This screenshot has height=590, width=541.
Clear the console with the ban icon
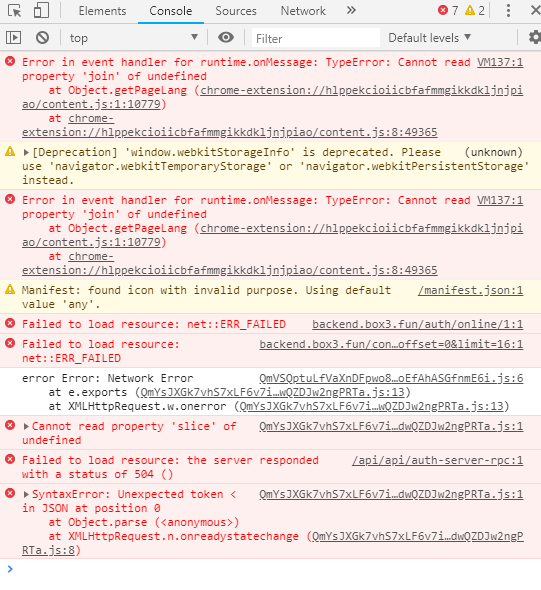tap(42, 38)
